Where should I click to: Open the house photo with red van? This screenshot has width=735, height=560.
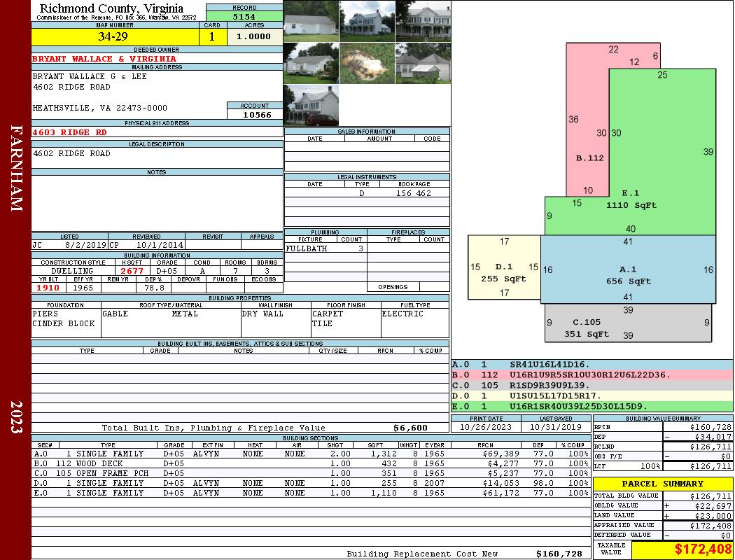[x=311, y=106]
